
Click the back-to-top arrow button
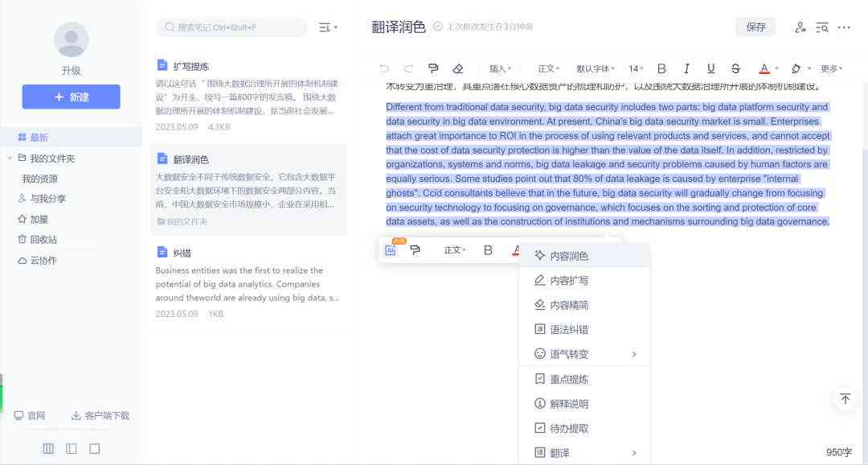click(845, 398)
